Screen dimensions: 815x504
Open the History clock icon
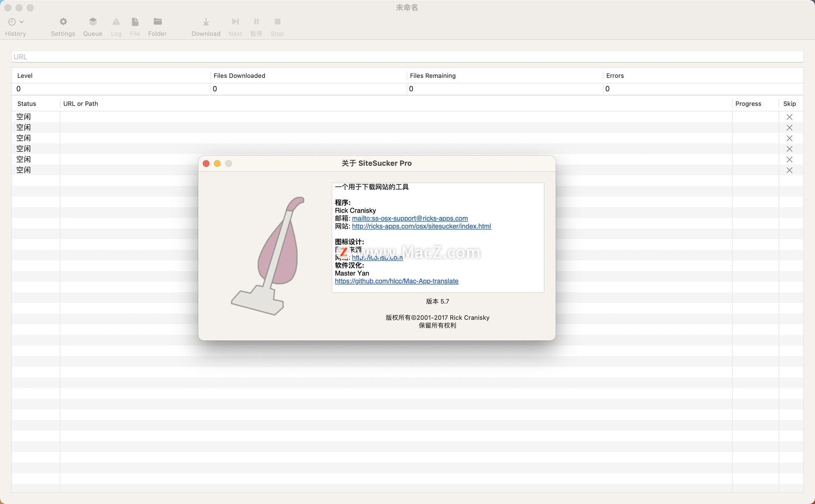12,22
